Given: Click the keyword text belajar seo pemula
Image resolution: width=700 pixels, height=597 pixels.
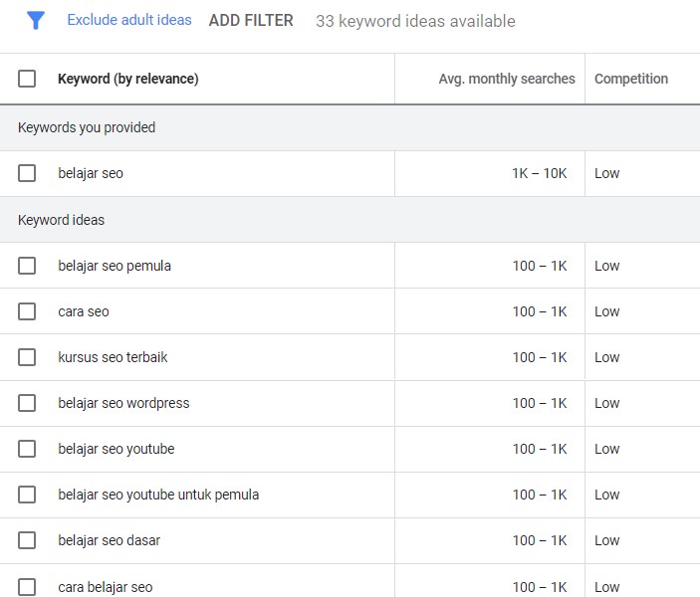Looking at the screenshot, I should coord(115,266).
